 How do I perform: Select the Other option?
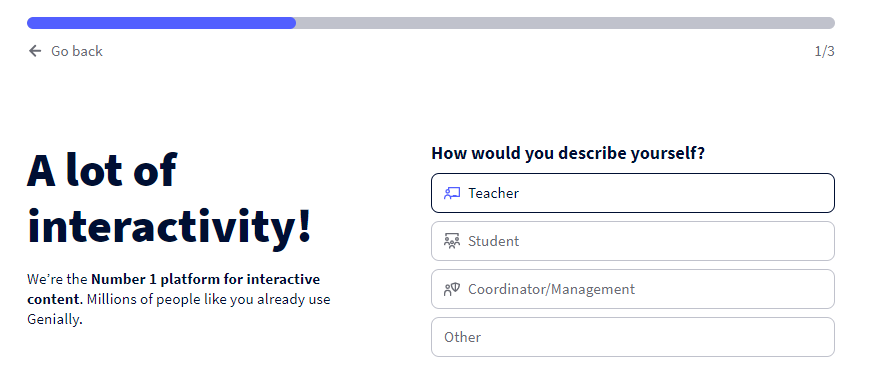click(x=632, y=337)
